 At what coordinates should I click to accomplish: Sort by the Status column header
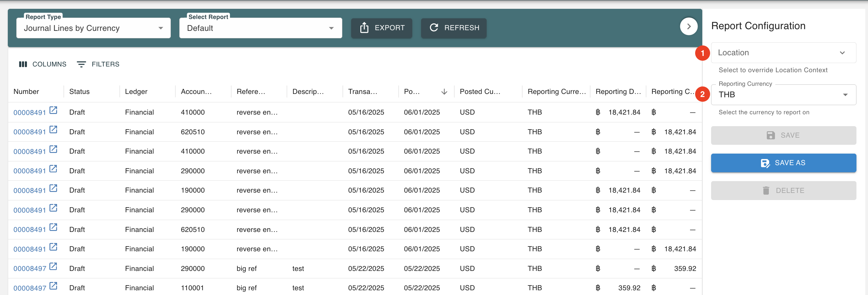pos(79,92)
